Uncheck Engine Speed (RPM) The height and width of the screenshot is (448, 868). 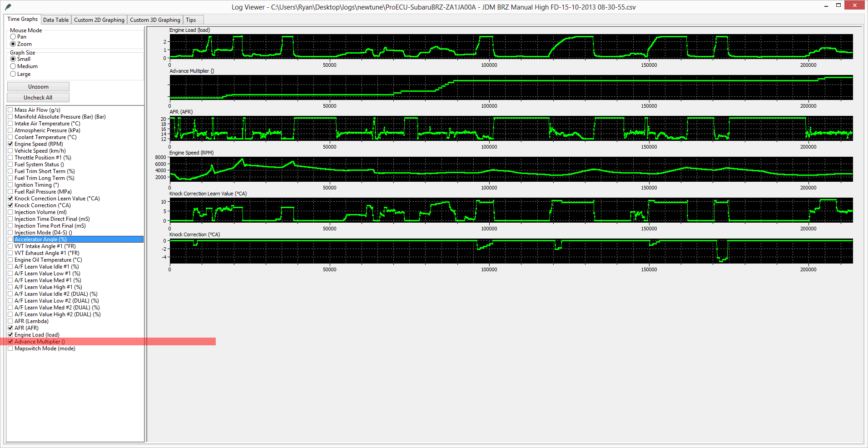pos(10,144)
